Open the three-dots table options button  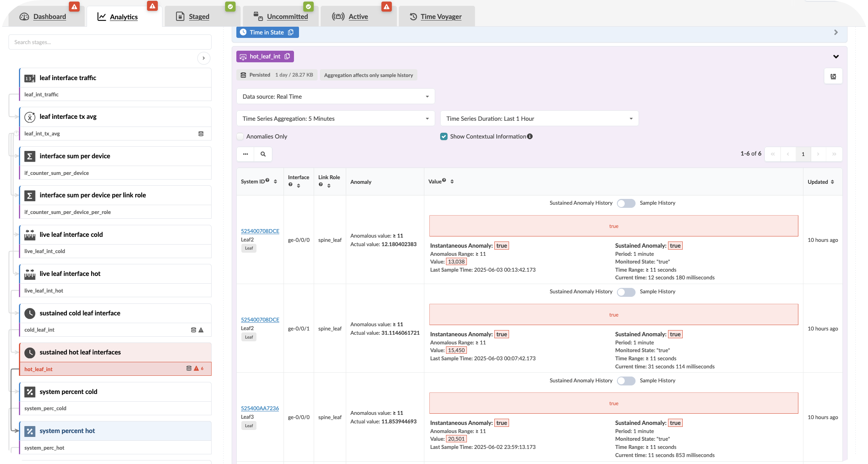(x=246, y=154)
